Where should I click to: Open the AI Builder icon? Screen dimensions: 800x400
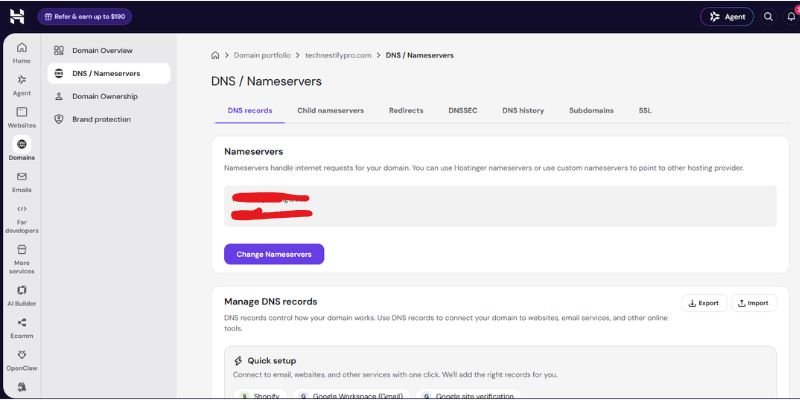pyautogui.click(x=21, y=290)
